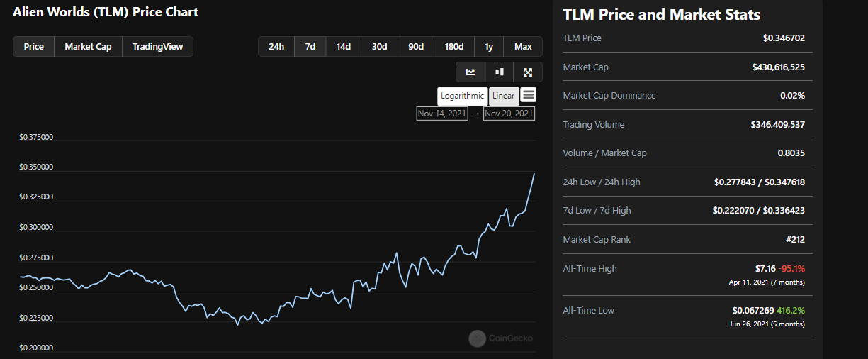Switch to candlestick chart icon

click(500, 72)
